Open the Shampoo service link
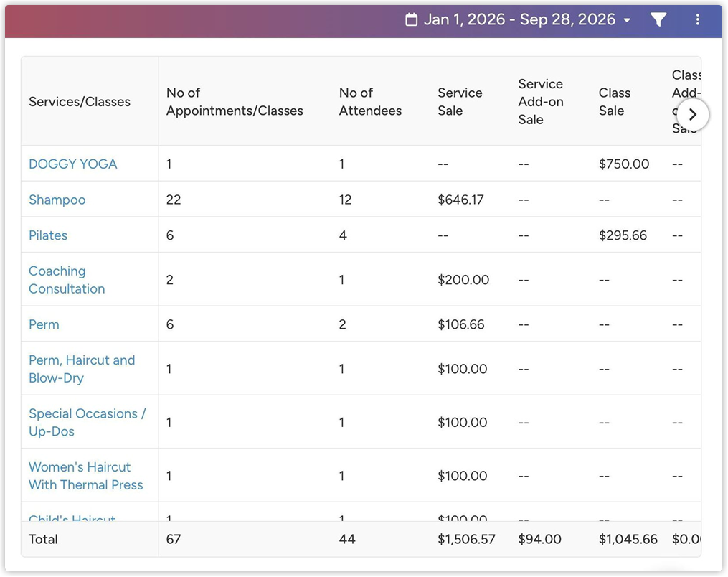Viewport: 728px width, 577px height. point(57,200)
